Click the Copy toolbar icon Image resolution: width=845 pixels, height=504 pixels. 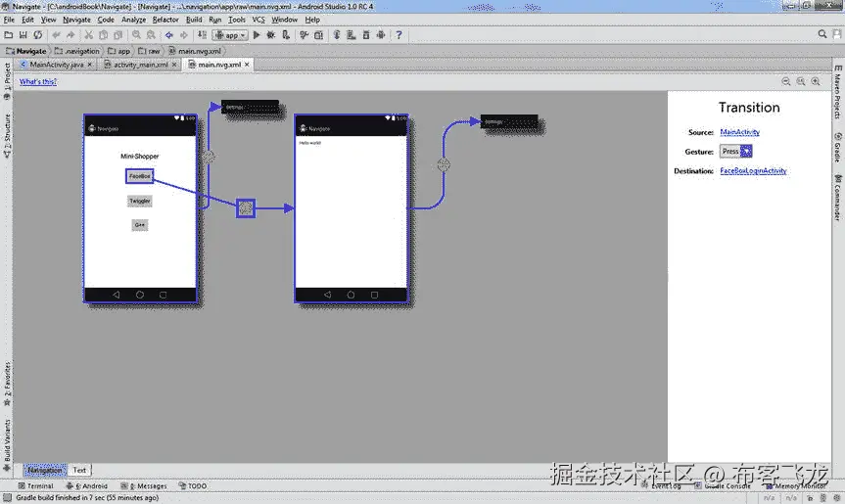[104, 35]
